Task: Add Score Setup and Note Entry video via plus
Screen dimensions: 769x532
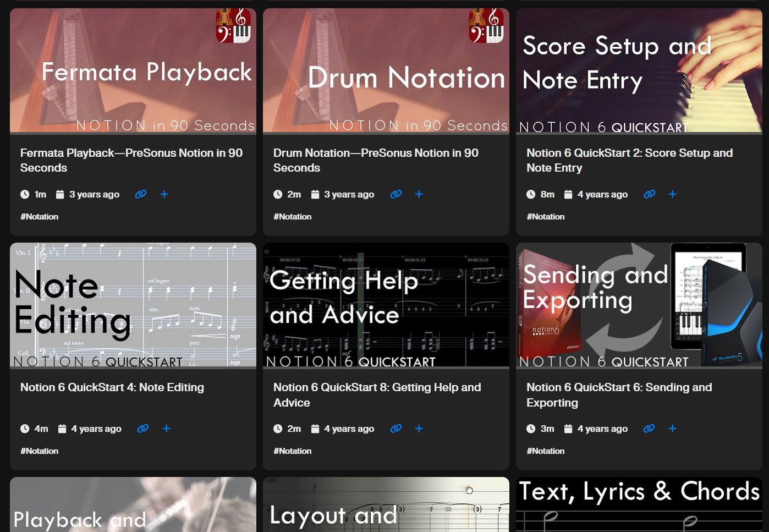Action: pos(672,194)
